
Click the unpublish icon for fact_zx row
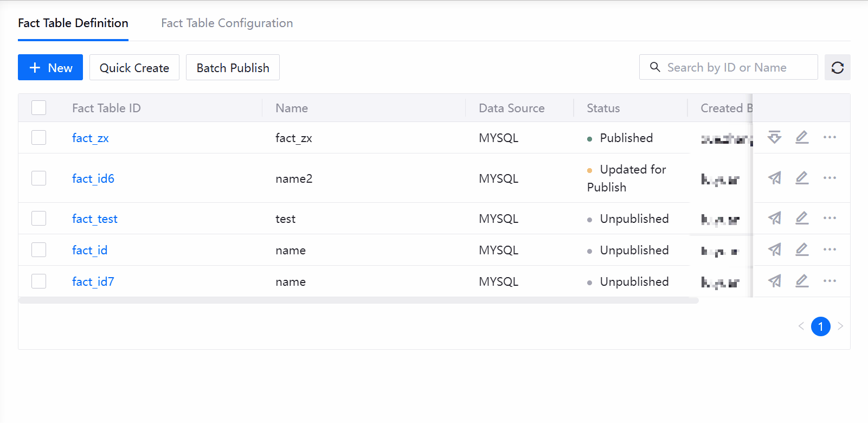point(774,137)
